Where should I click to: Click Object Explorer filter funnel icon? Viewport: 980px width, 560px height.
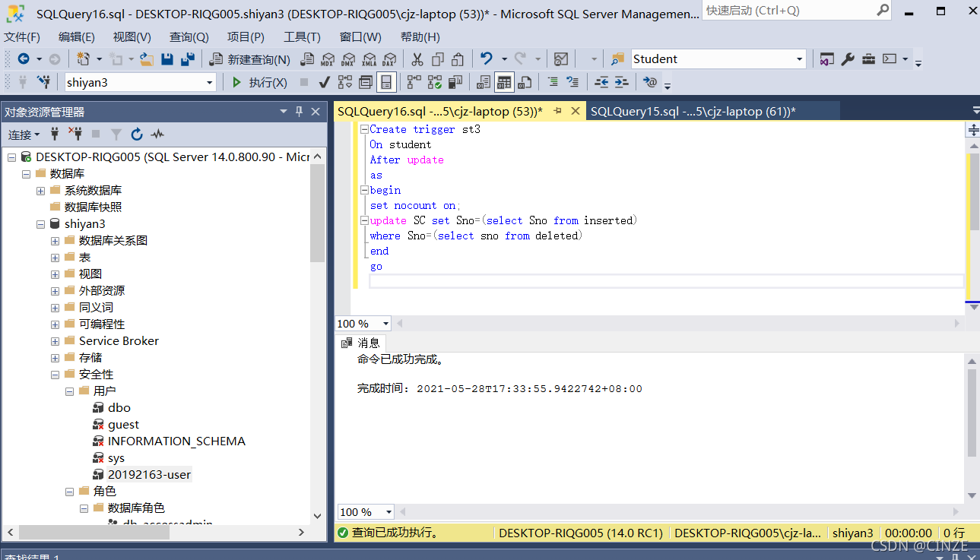[116, 134]
